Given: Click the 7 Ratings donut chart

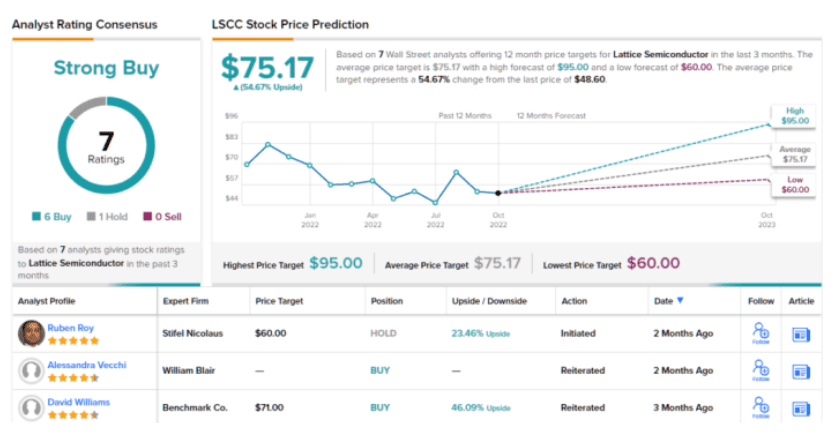Looking at the screenshot, I should click(106, 148).
